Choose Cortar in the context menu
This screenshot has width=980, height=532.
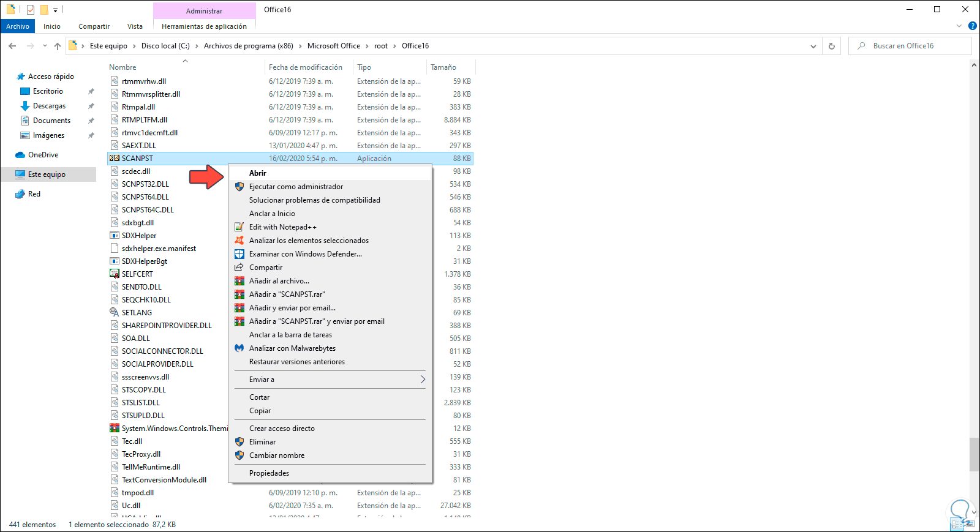click(x=330, y=397)
